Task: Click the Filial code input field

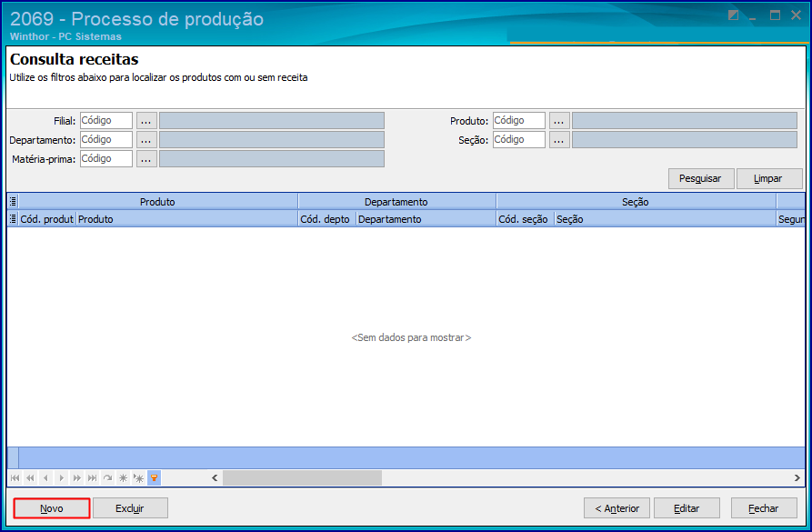Action: pos(106,120)
